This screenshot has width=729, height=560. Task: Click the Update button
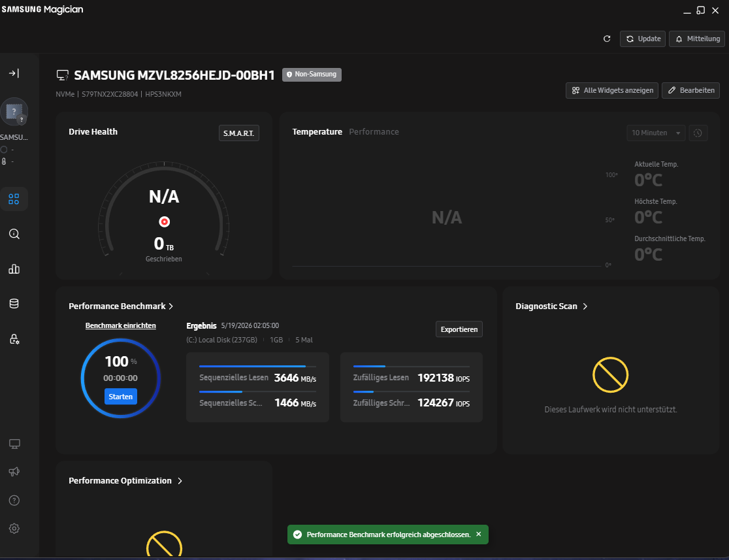[643, 39]
